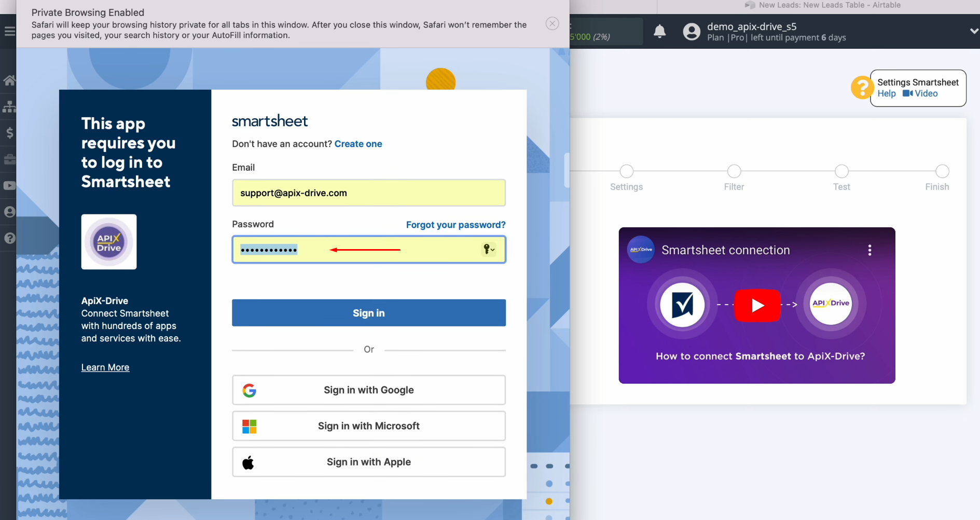Play the Smartsheet connection video
Screen dimensions: 980x520
757,306
